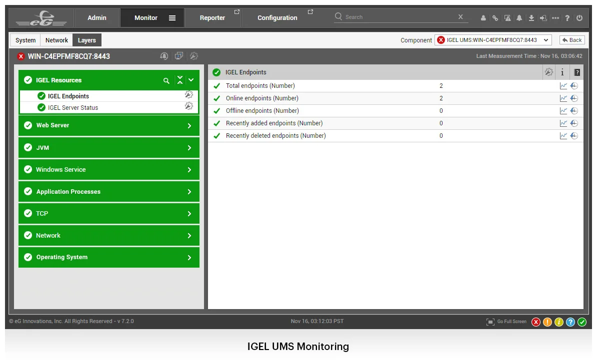Open the Component dropdown
Viewport: 597px width, 364px height.
pyautogui.click(x=493, y=40)
